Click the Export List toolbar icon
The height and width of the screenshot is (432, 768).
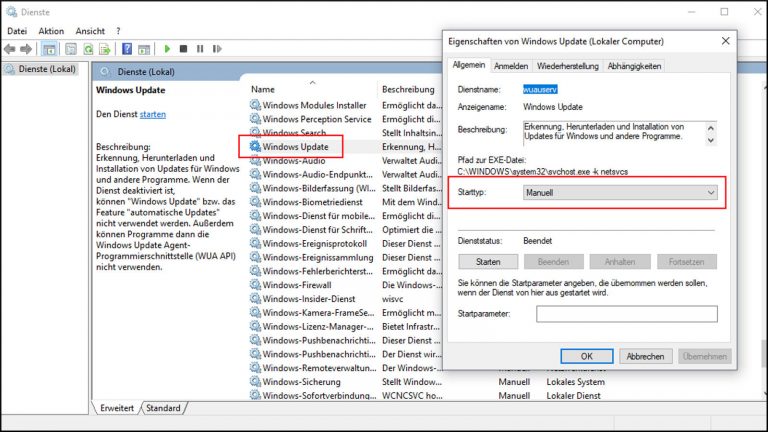[x=105, y=48]
